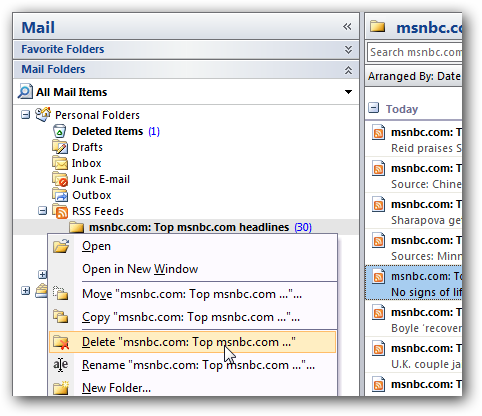Open the Inbox envelope folder icon
Viewport: 482px width, 416px height.
coord(60,163)
